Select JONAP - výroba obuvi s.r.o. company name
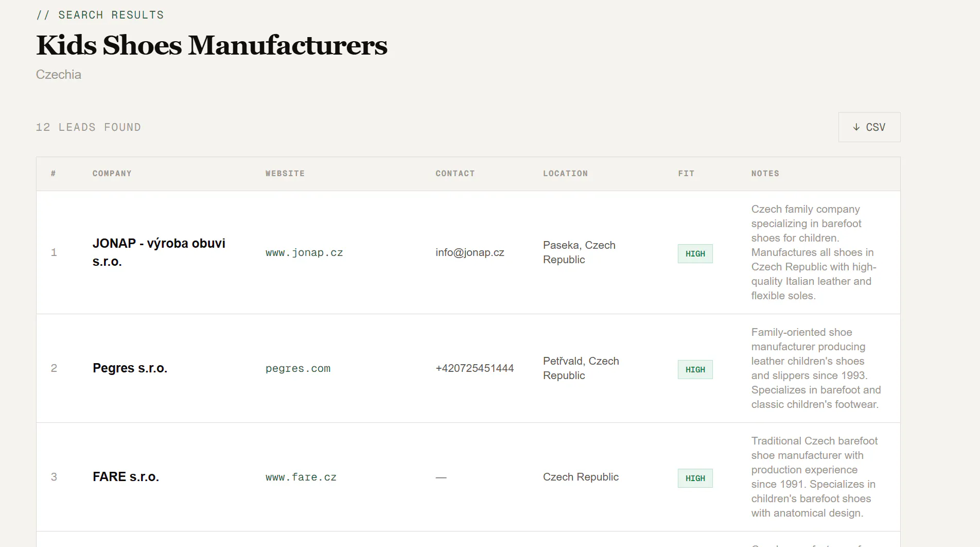Image resolution: width=980 pixels, height=547 pixels. tap(159, 252)
